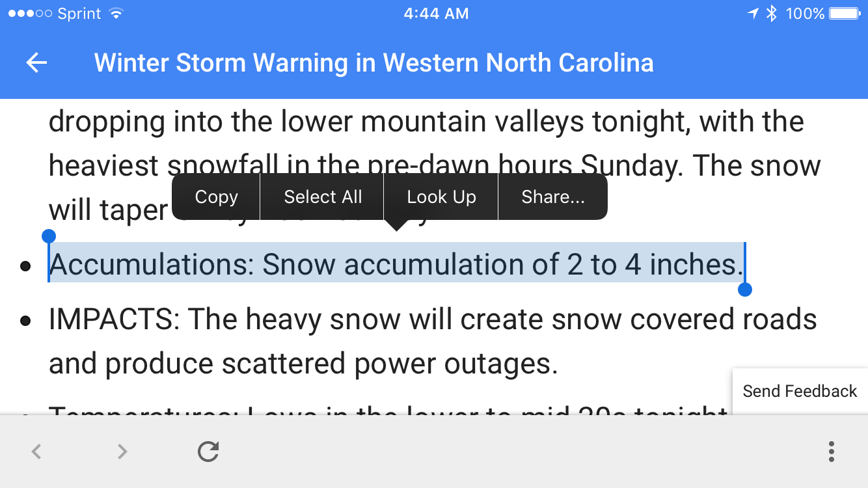Tap the location arrow status icon
The width and height of the screenshot is (868, 488).
point(753,14)
